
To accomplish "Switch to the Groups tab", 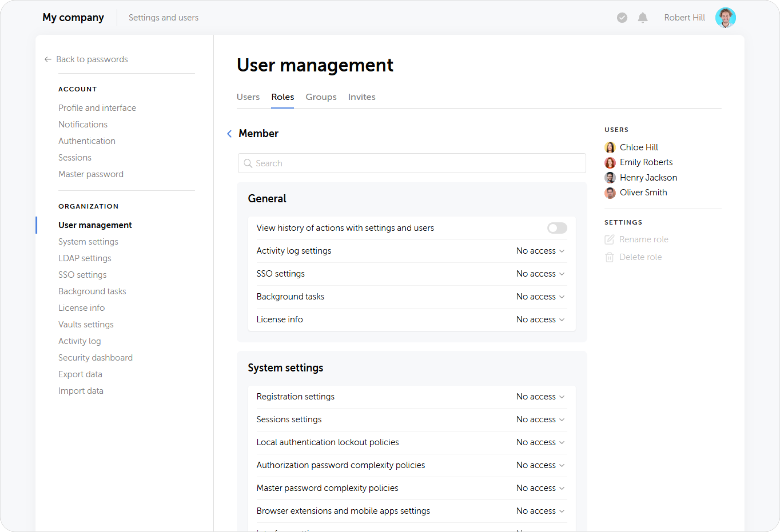I will click(321, 97).
